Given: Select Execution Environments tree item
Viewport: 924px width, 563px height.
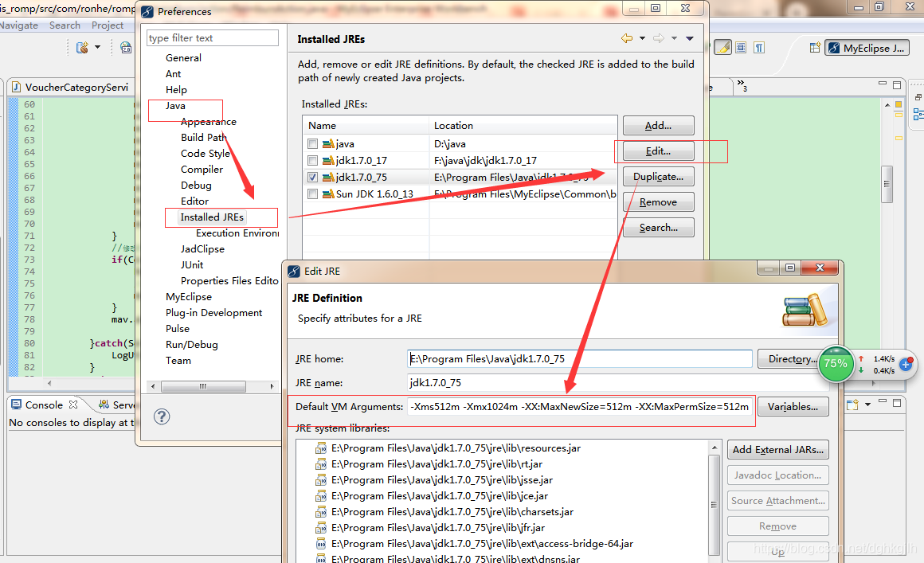Looking at the screenshot, I should (237, 233).
